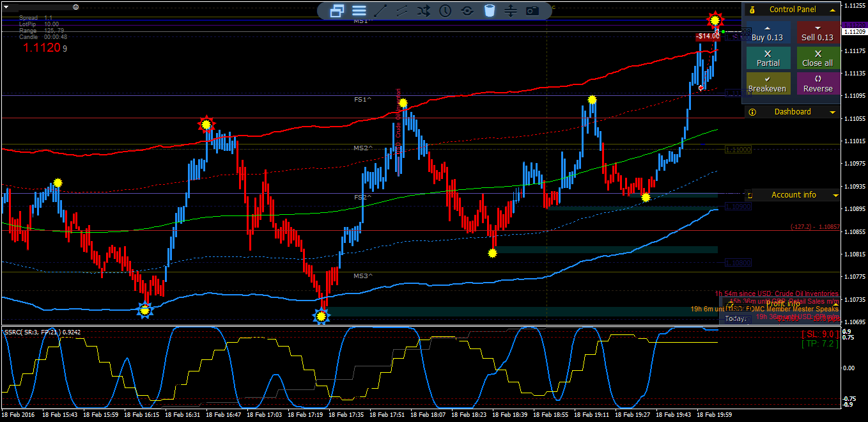Click the FS2^ level label
868x422 pixels.
363,198
